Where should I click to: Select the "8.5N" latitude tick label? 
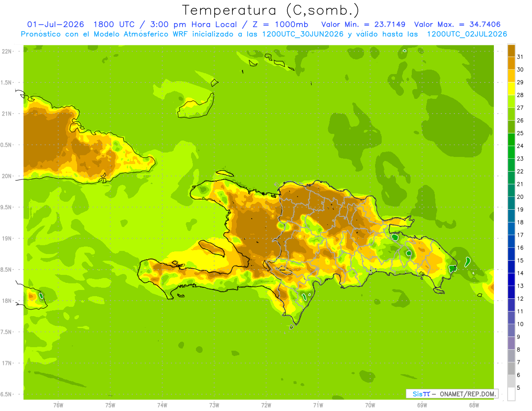[x=7, y=270]
